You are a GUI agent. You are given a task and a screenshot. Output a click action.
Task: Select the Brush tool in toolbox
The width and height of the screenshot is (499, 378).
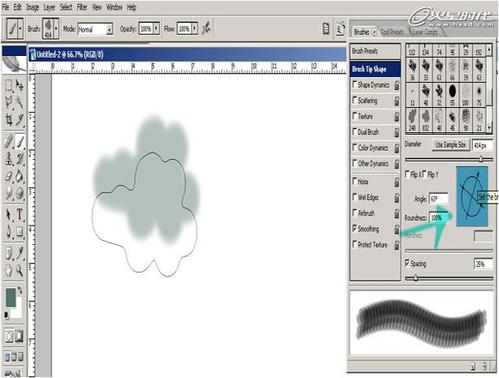click(x=20, y=141)
